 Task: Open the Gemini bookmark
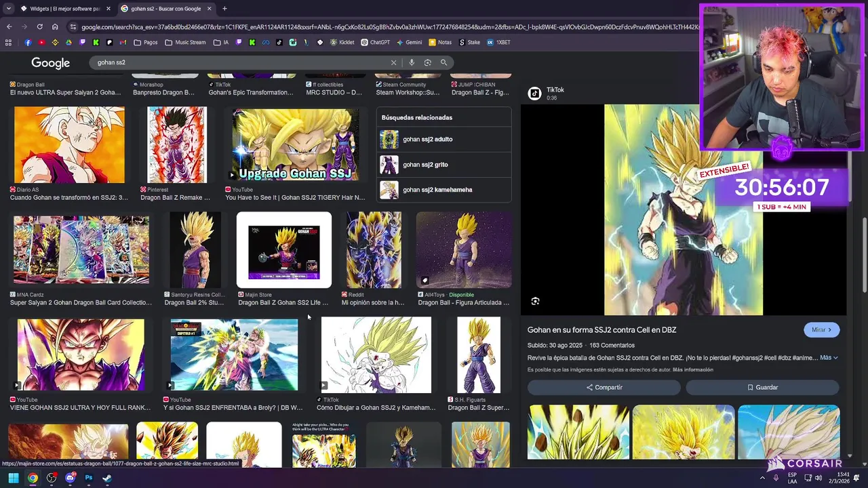[x=409, y=42]
